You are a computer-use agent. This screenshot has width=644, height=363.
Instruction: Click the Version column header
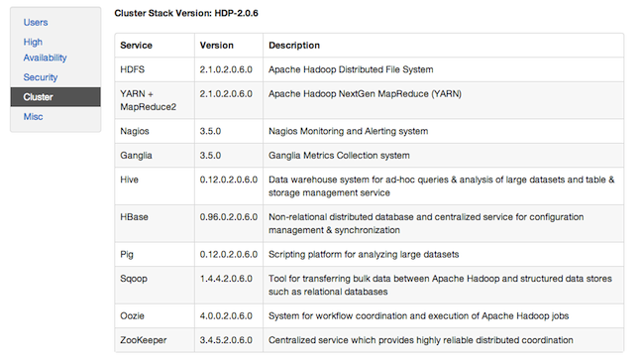click(x=216, y=46)
